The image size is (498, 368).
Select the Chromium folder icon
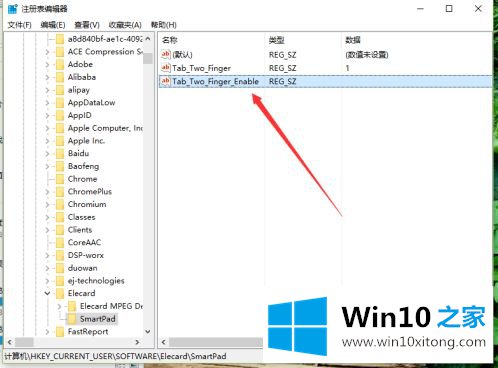click(60, 204)
